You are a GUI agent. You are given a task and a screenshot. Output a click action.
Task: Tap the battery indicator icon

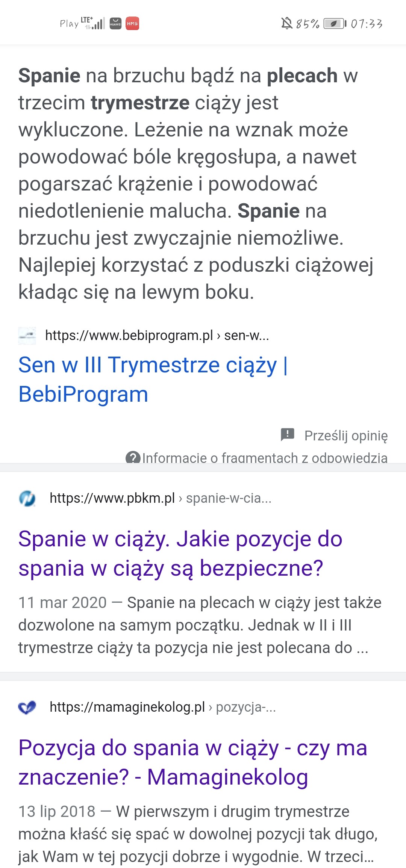click(335, 24)
